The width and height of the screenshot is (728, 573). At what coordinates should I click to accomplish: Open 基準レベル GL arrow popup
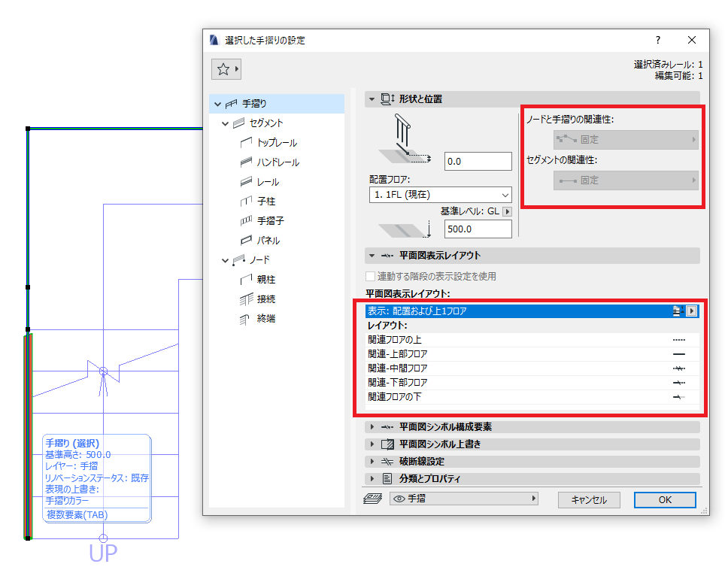pos(508,212)
